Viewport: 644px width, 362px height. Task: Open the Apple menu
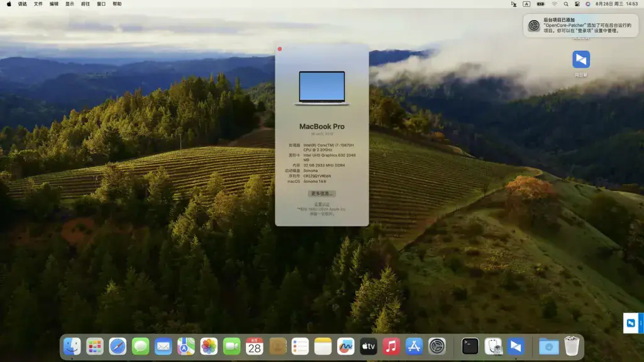tap(9, 4)
